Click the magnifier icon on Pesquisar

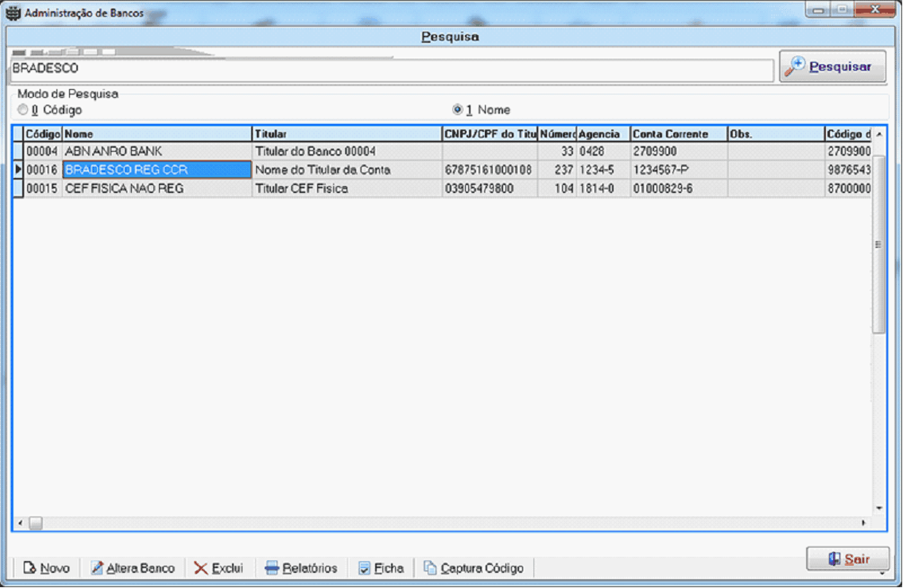[794, 67]
